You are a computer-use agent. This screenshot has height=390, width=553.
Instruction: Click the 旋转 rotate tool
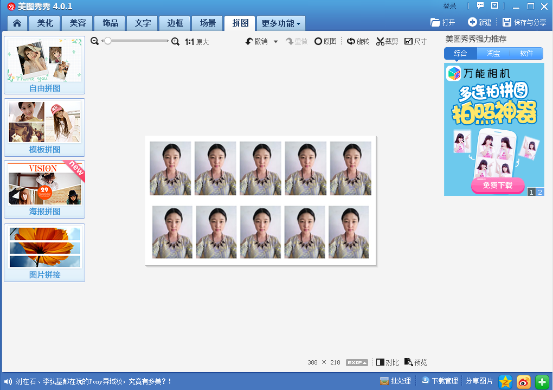pos(358,42)
